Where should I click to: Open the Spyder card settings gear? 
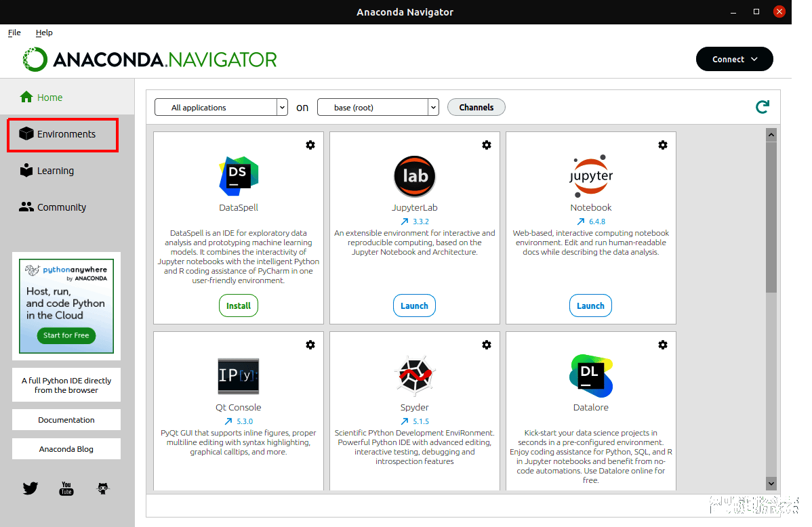486,345
